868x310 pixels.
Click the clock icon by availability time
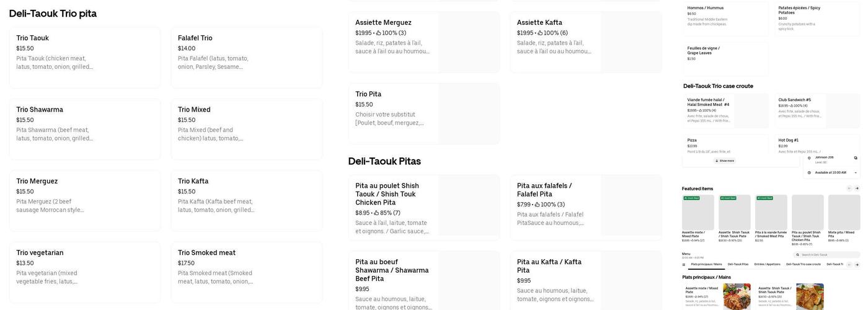[x=808, y=173]
